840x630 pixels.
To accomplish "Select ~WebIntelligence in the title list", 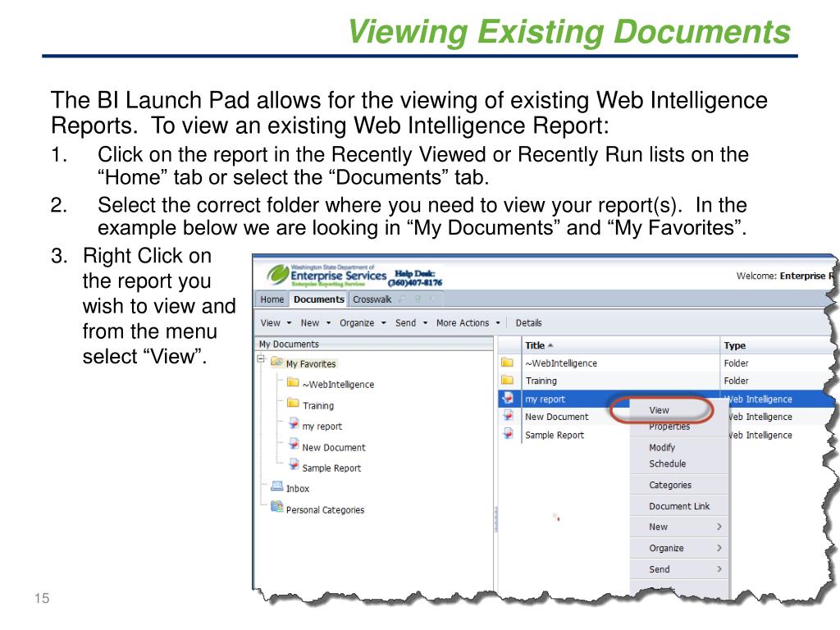I will click(561, 363).
